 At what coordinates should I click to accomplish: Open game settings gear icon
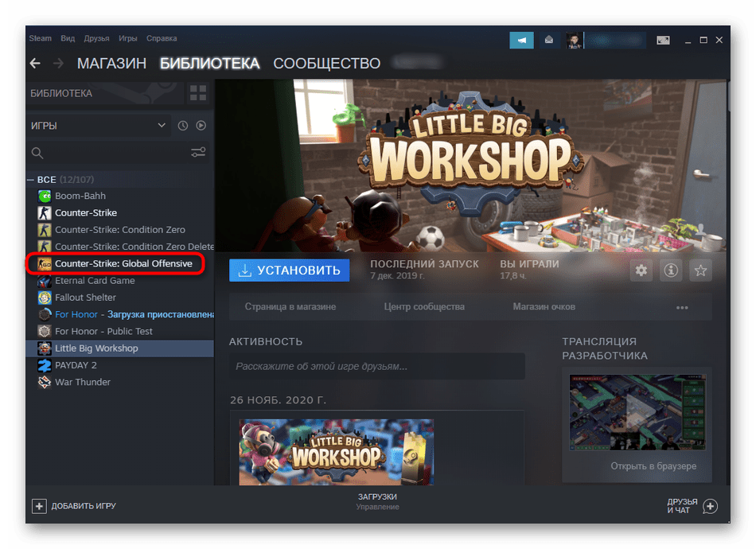tap(641, 271)
